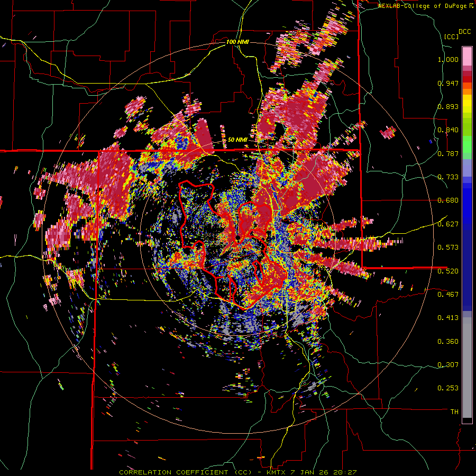Click the TH threshold label on legend
476x476 pixels.
(x=454, y=412)
